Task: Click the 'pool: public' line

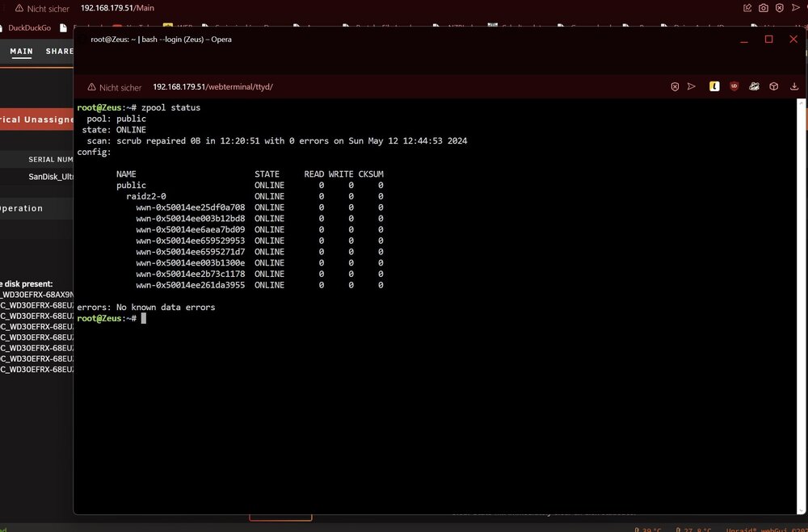Action: (116, 119)
